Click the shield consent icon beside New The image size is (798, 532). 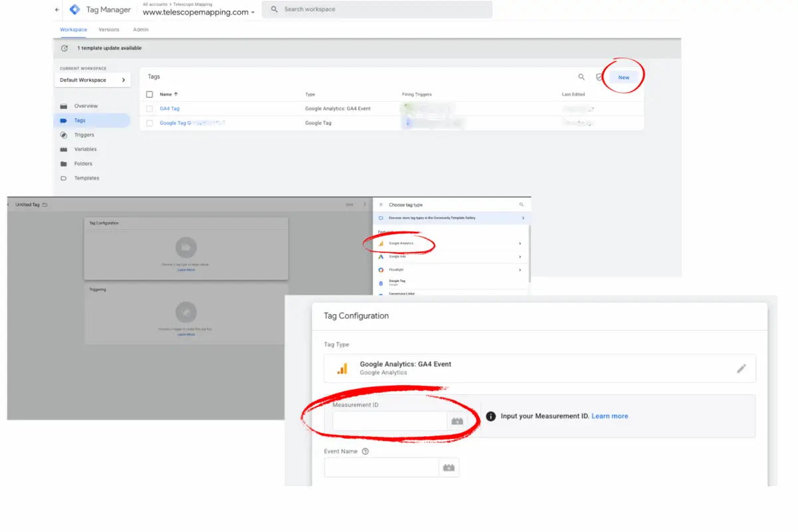599,77
